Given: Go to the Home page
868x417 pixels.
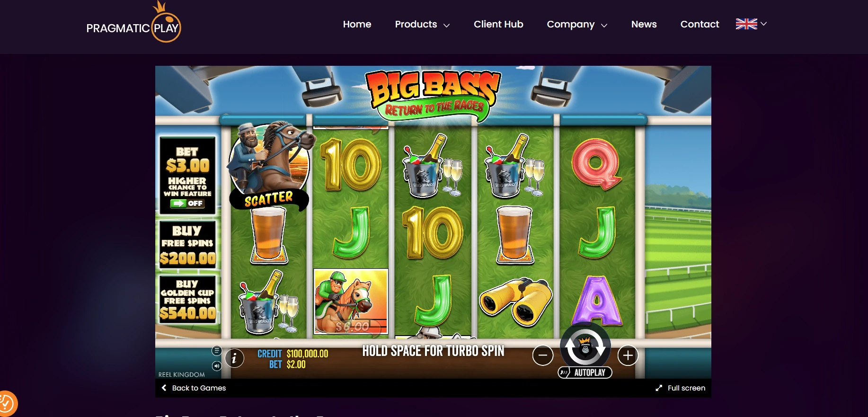Looking at the screenshot, I should coord(357,24).
